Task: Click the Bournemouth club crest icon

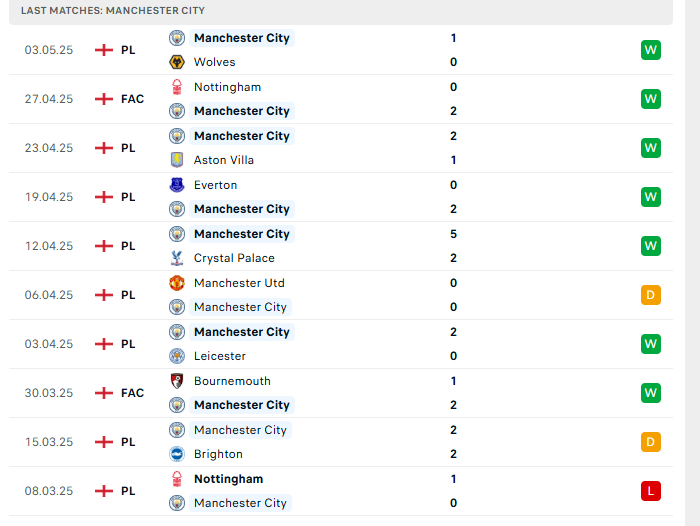Action: [x=177, y=381]
